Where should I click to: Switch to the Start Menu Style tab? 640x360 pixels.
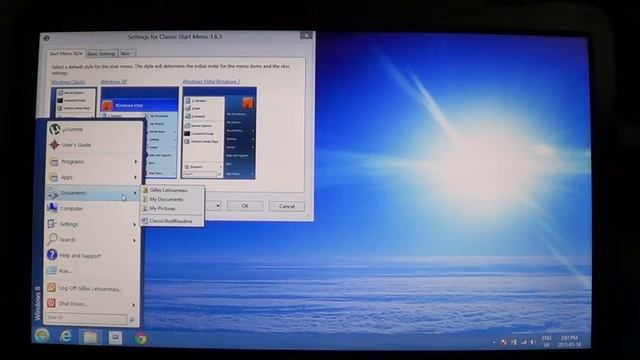(66, 53)
